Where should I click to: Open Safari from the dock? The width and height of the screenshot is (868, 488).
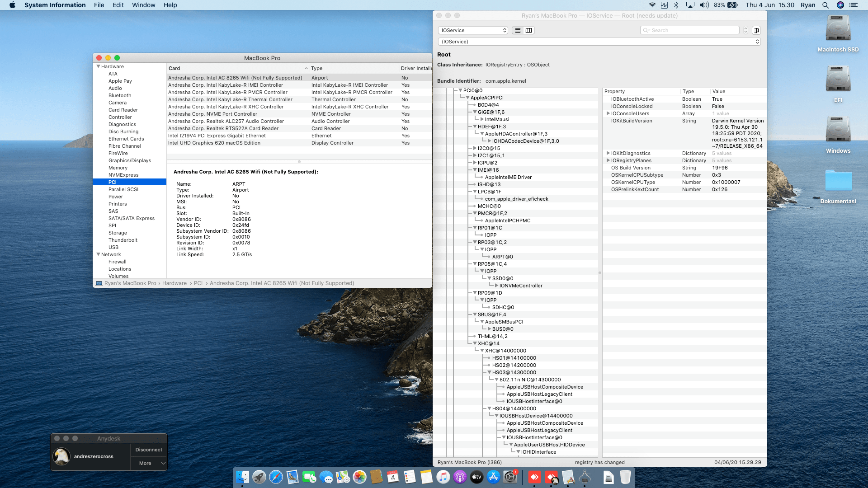click(x=276, y=477)
